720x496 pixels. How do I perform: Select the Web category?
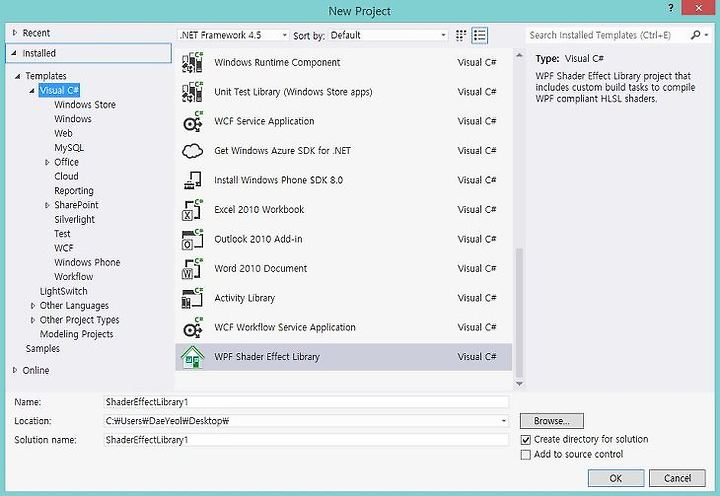click(63, 133)
